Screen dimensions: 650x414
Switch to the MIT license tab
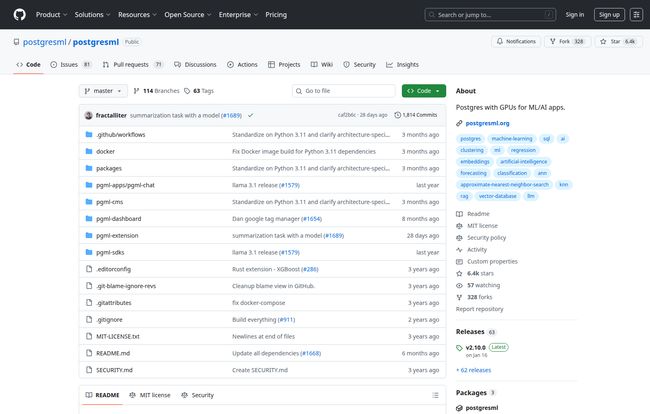pos(150,395)
